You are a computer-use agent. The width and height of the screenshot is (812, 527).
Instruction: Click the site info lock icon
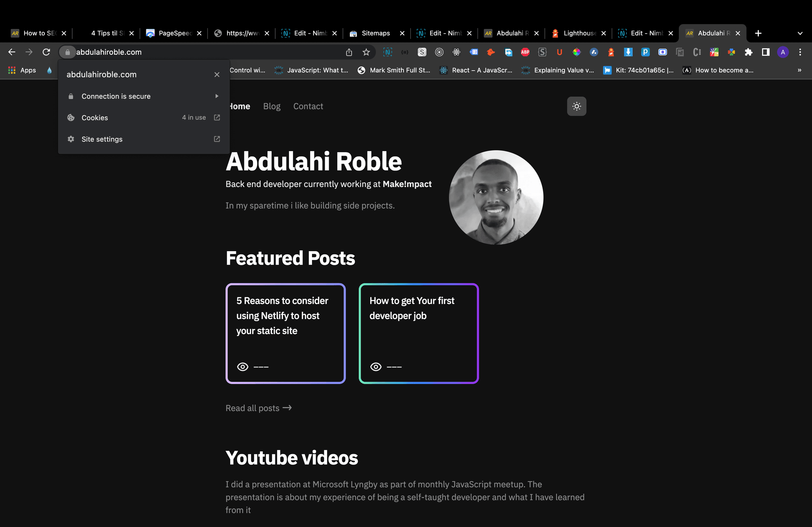click(x=67, y=52)
